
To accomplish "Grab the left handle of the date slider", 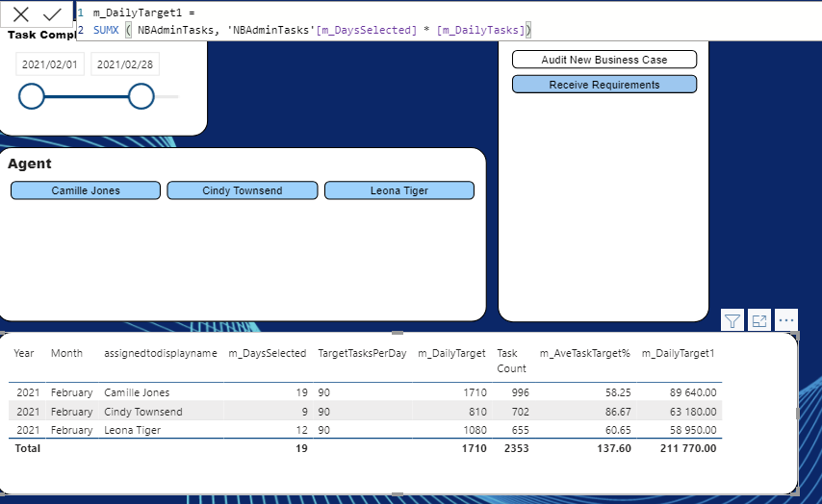I will click(x=32, y=96).
